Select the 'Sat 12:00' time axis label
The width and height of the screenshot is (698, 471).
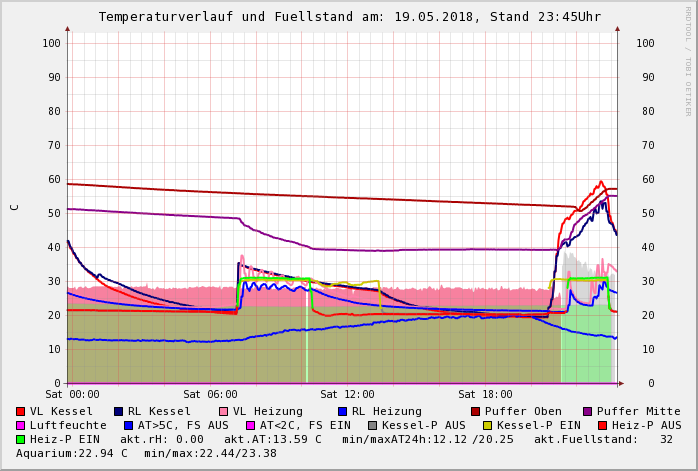pos(348,394)
